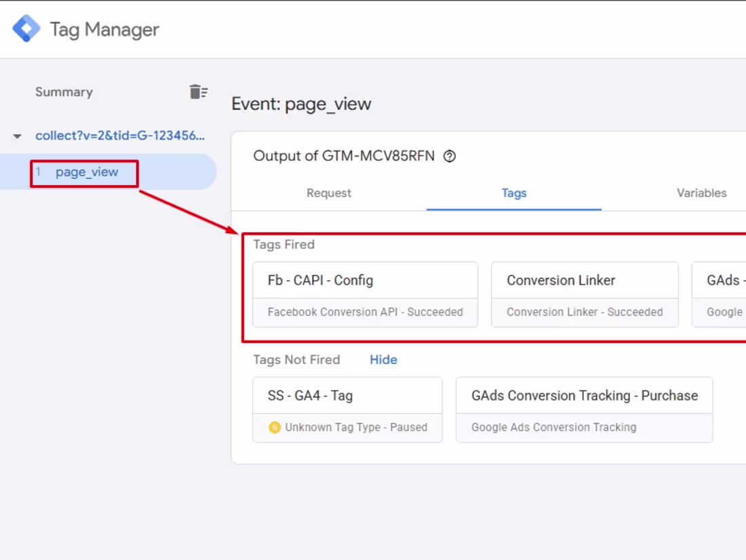This screenshot has height=560, width=746.
Task: Select the collect?v=2&tid=G-123456 request
Action: pyautogui.click(x=120, y=136)
